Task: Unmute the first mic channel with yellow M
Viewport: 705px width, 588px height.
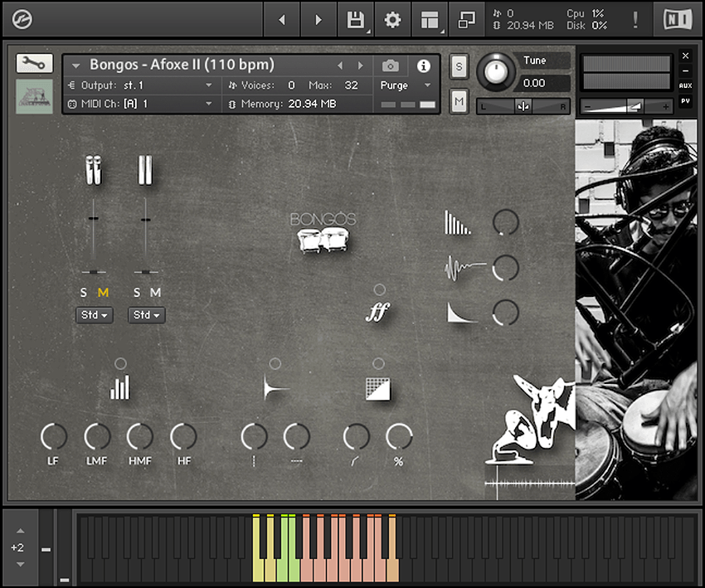Action: pos(103,293)
